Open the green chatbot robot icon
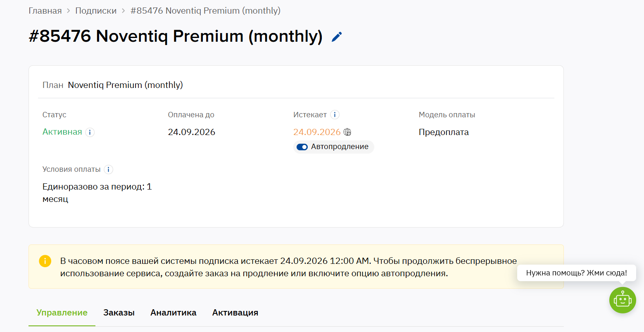Screen dimensions: 644x332 click(x=623, y=300)
